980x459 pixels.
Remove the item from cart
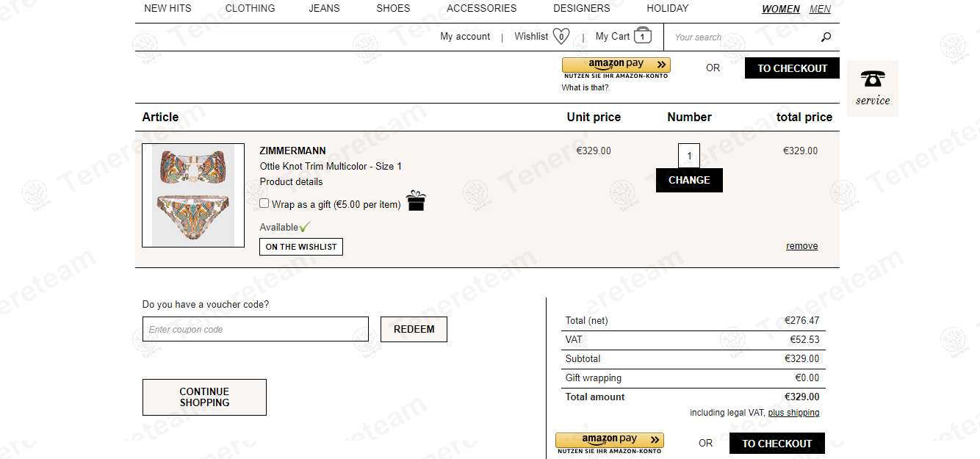coord(801,246)
